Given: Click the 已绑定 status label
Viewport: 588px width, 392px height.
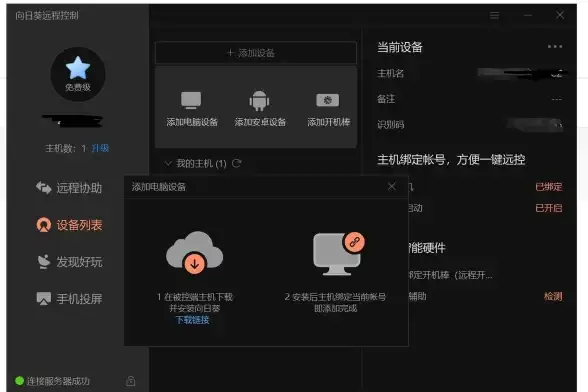Looking at the screenshot, I should point(549,186).
